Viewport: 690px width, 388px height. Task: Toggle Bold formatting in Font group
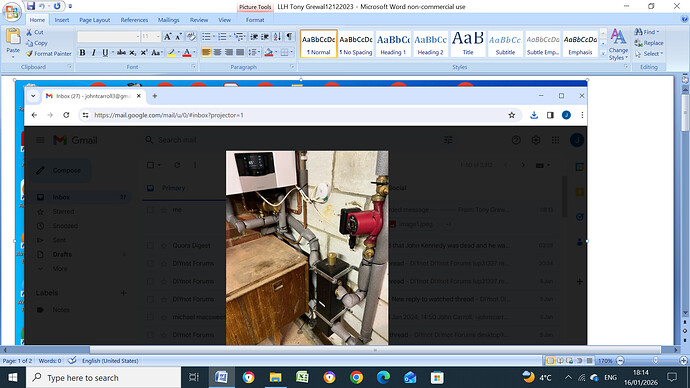click(x=82, y=53)
